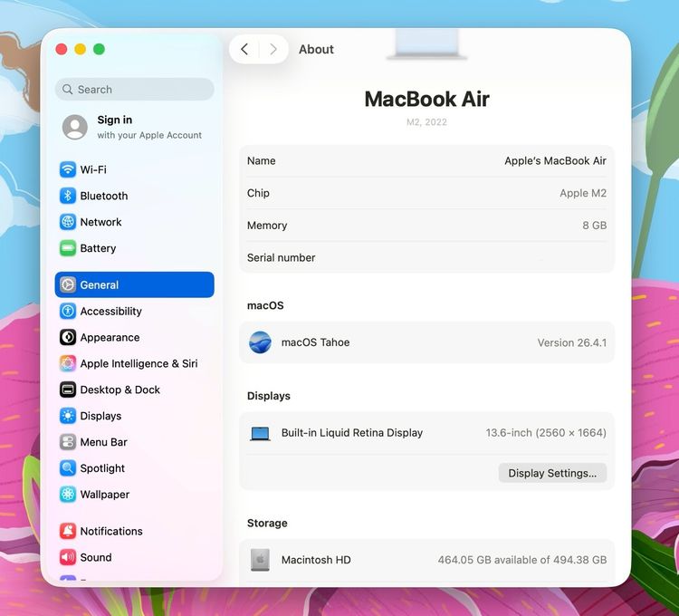Click the macOS Tahoe logo icon
Viewport: 679px width, 616px height.
(260, 342)
